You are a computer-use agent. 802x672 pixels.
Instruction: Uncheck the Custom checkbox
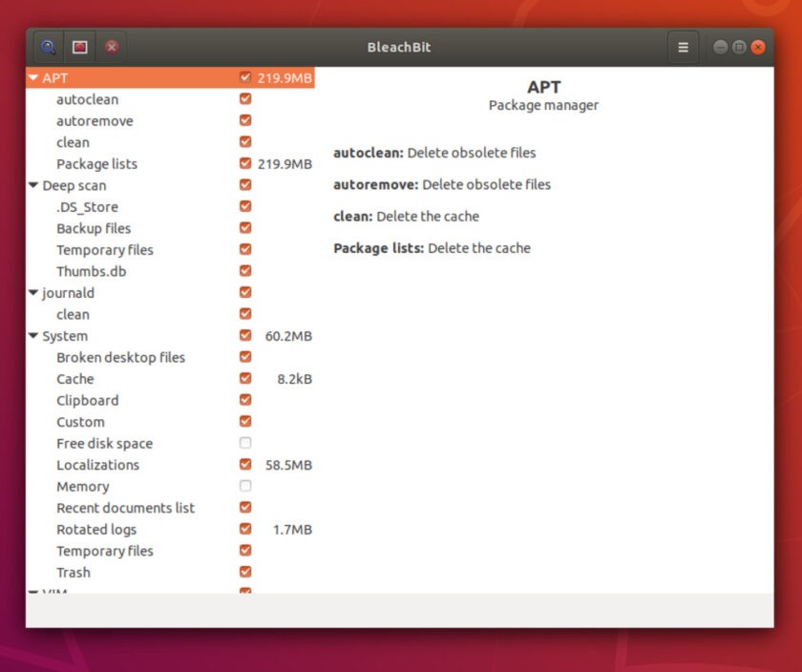pyautogui.click(x=245, y=421)
